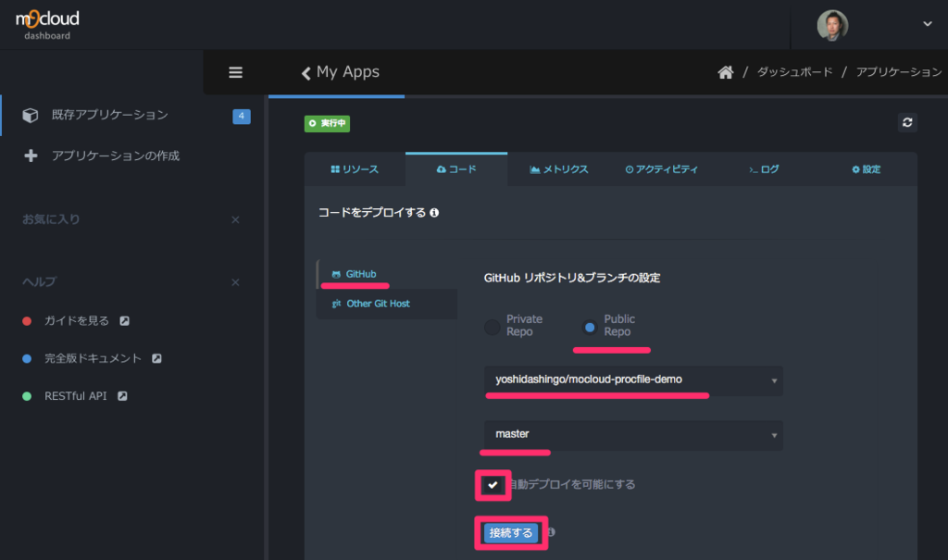This screenshot has width=948, height=560.
Task: Click the cube icon beside 既存アプリケーション
Action: [31, 115]
